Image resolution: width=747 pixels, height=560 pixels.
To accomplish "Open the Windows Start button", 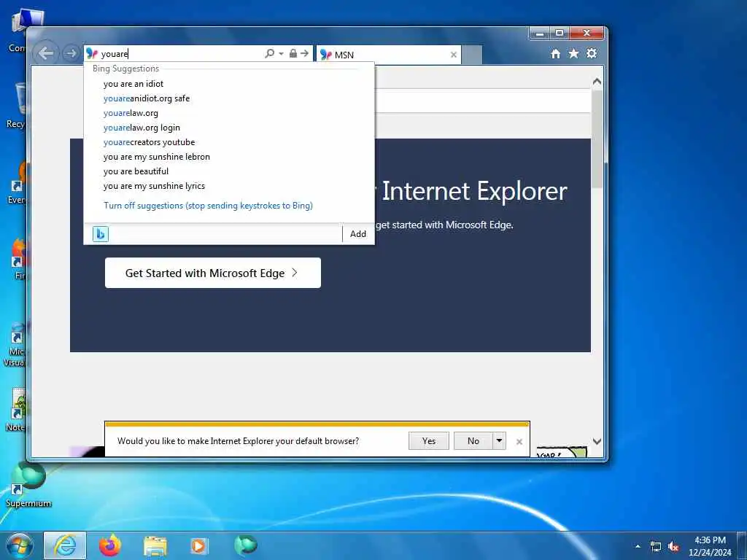I will click(x=20, y=545).
